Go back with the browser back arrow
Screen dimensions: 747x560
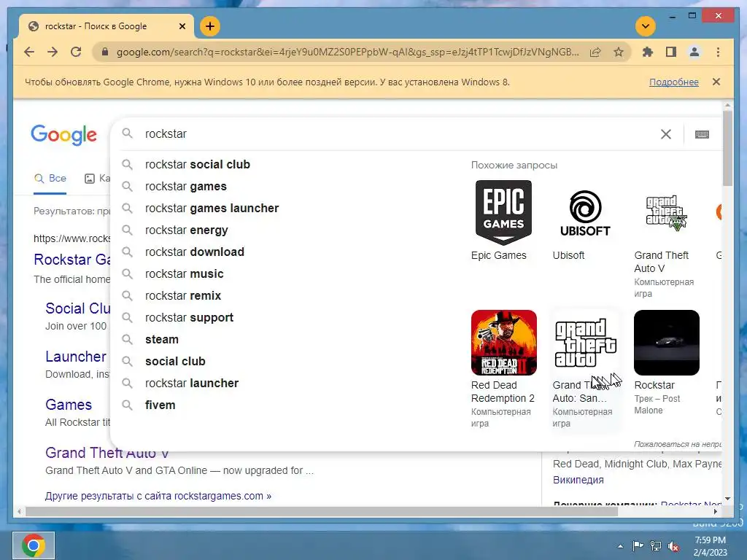point(29,52)
